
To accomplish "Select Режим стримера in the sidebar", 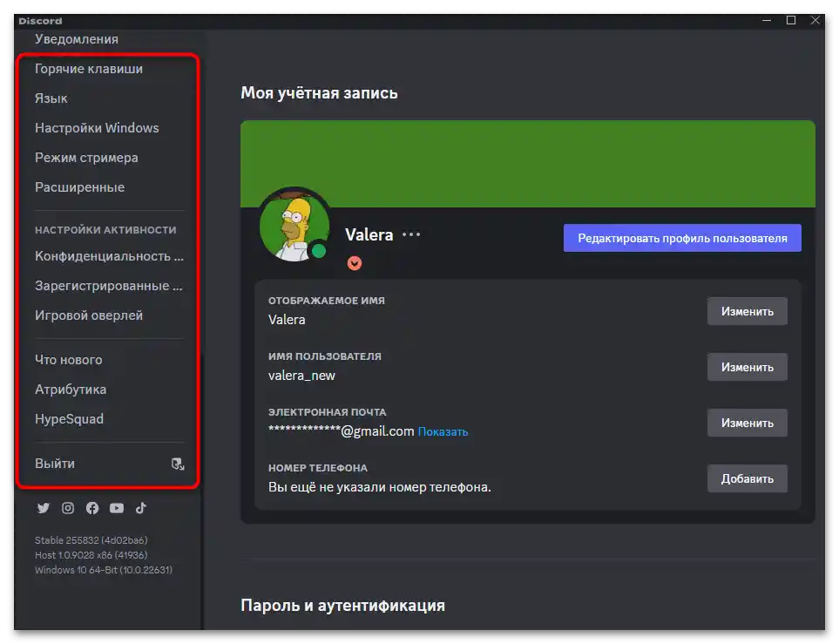I will click(85, 157).
